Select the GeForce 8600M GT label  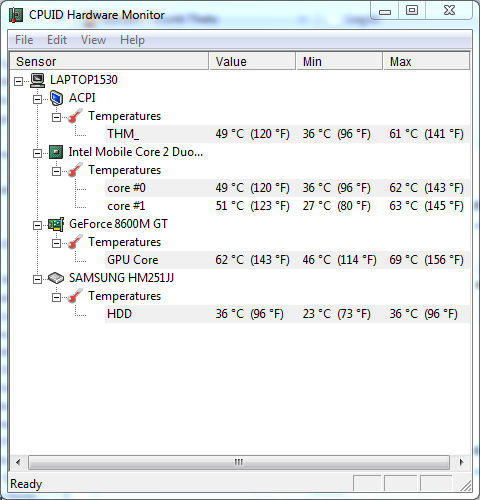click(x=118, y=224)
